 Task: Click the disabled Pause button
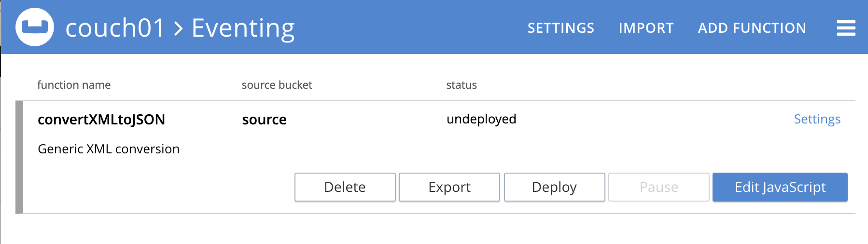(x=658, y=187)
